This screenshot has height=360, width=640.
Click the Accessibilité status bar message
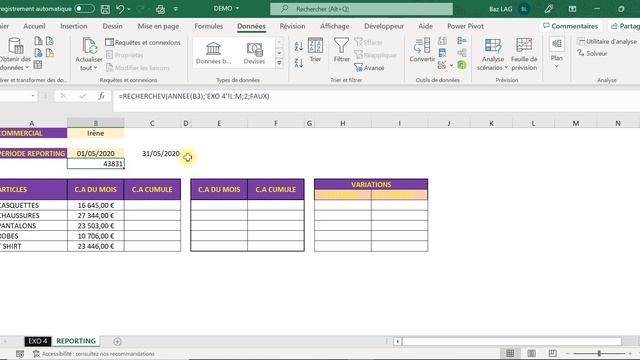click(93, 354)
